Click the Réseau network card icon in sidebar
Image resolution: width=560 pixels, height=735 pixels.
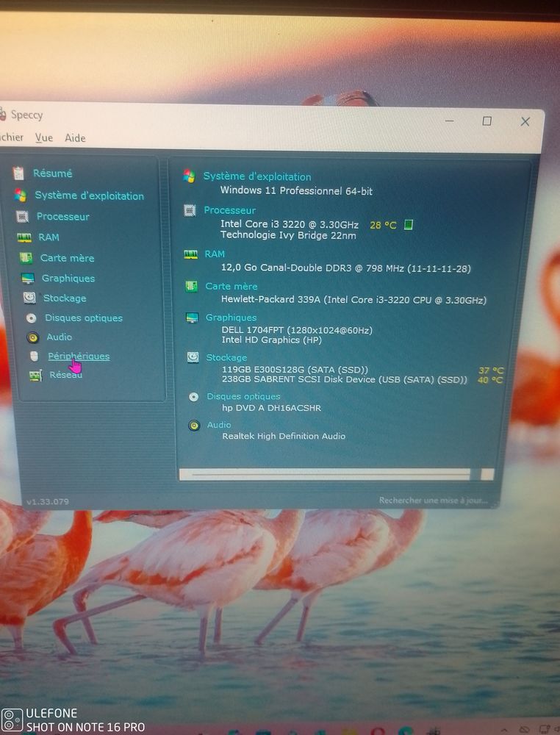coord(35,376)
